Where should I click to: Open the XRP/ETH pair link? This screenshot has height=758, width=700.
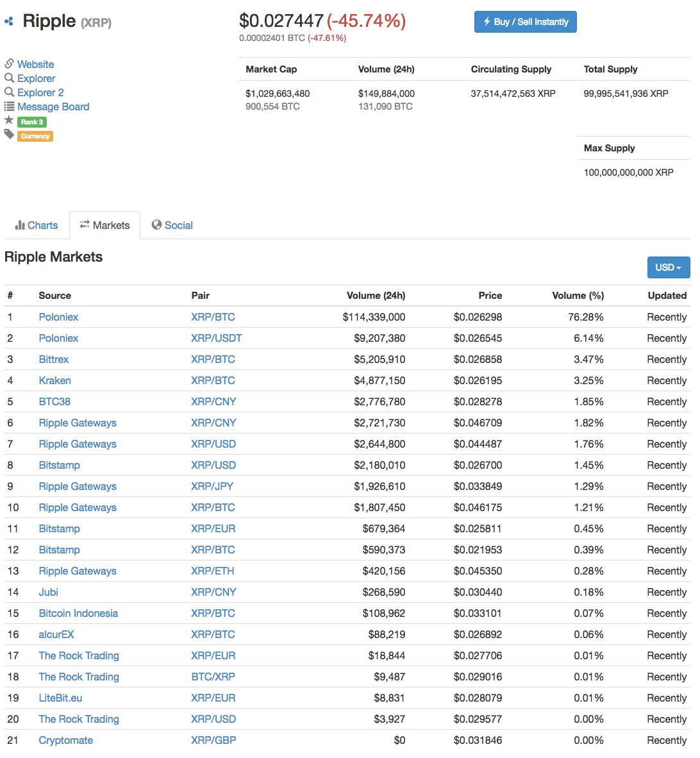(x=213, y=571)
